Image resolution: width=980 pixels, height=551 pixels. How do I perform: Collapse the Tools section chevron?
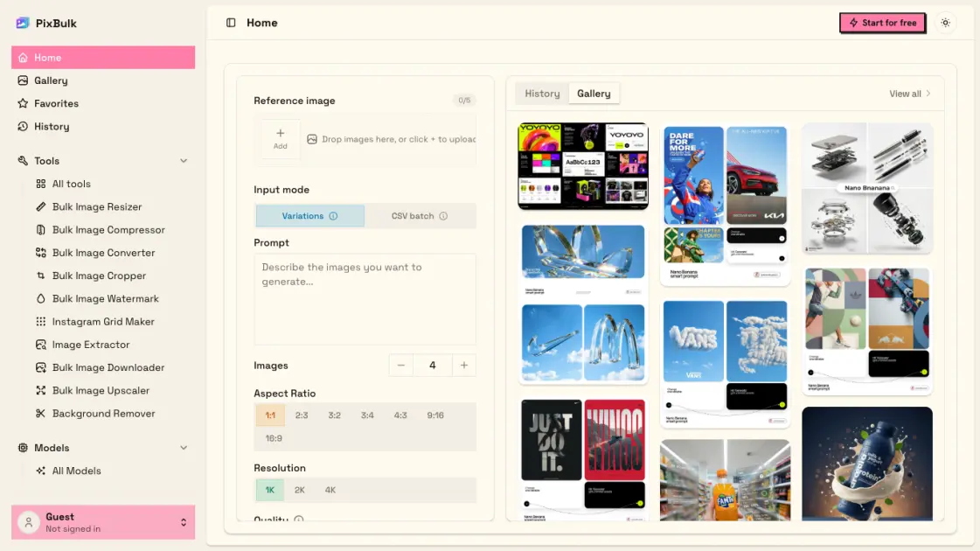pos(184,161)
